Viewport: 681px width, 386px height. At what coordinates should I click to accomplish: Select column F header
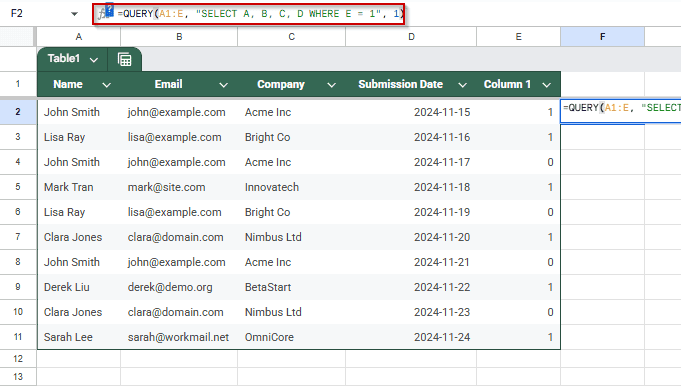(602, 37)
